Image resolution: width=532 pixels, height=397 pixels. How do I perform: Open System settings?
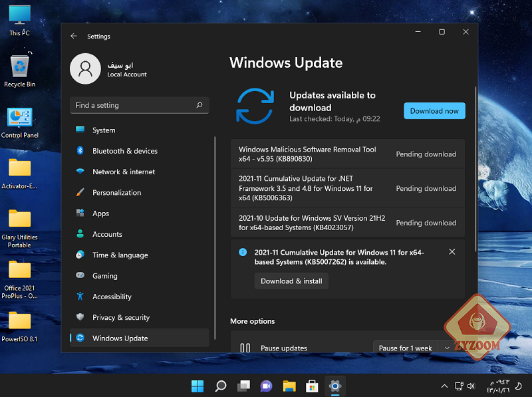pos(139,130)
